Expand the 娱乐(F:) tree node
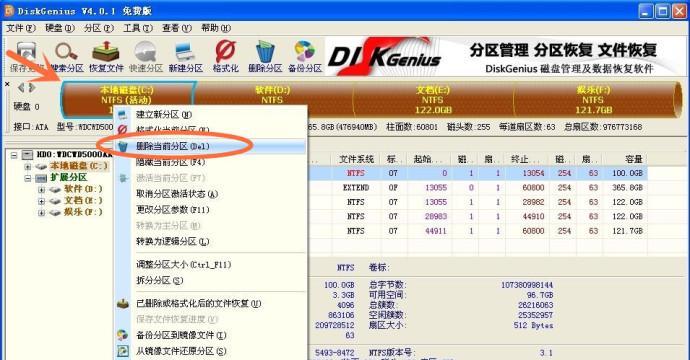This screenshot has height=360, width=690. coord(41,213)
